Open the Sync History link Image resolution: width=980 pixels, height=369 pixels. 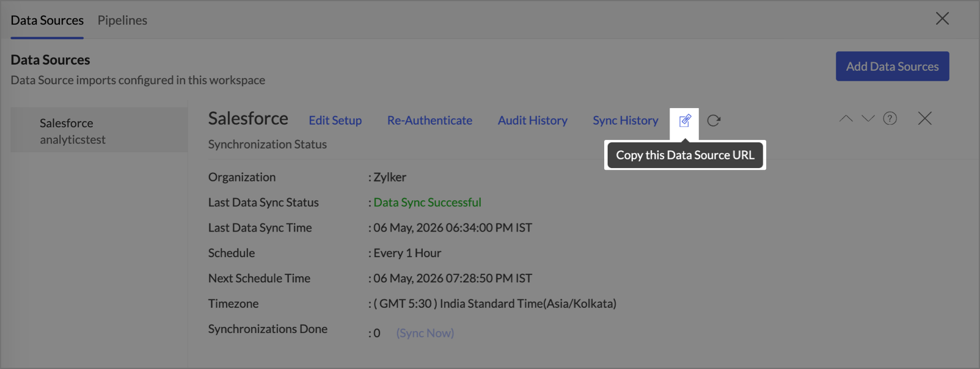pyautogui.click(x=625, y=120)
